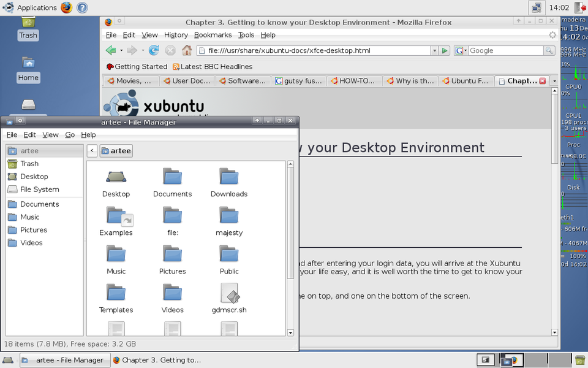The image size is (588, 368).
Task: Open the Forward button history dropdown arrow
Action: 143,50
